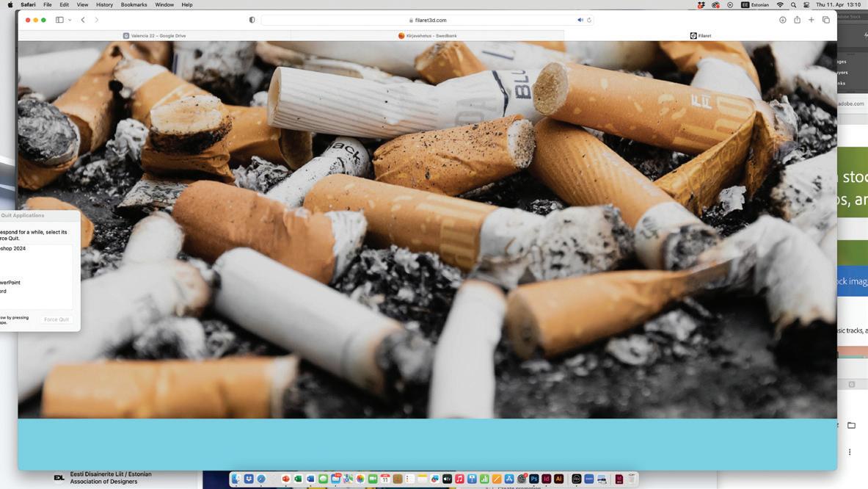Viewport: 868px width, 489px height.
Task: Open App Store from the Dock
Action: click(509, 479)
